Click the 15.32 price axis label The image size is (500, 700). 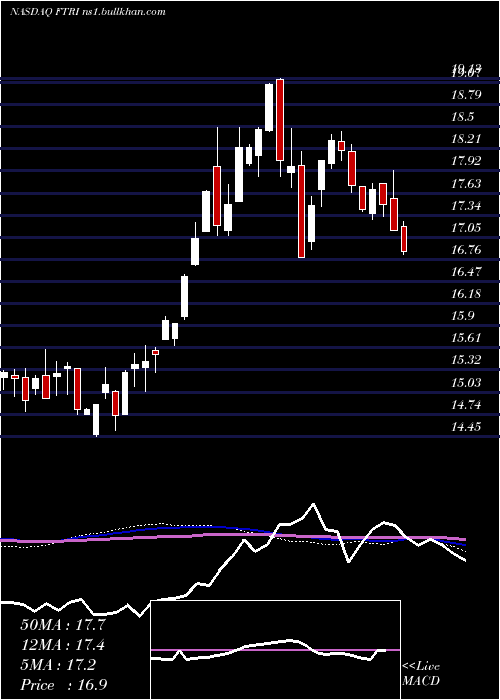[467, 360]
